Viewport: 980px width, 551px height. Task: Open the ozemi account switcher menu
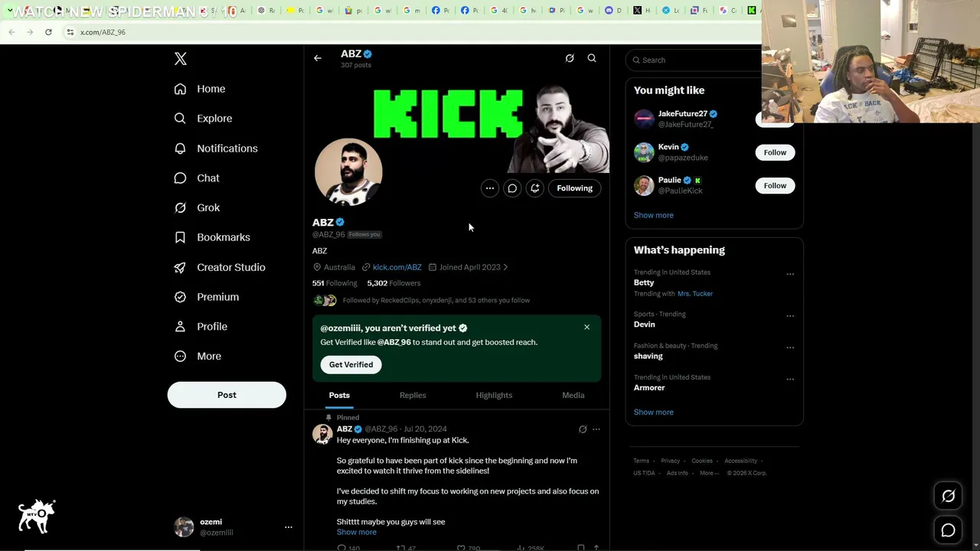point(234,527)
